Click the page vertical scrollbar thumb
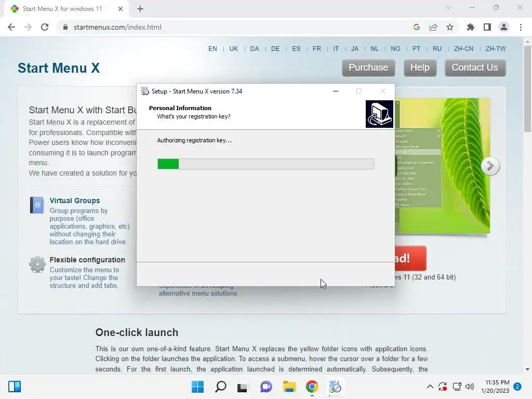 (x=528, y=89)
